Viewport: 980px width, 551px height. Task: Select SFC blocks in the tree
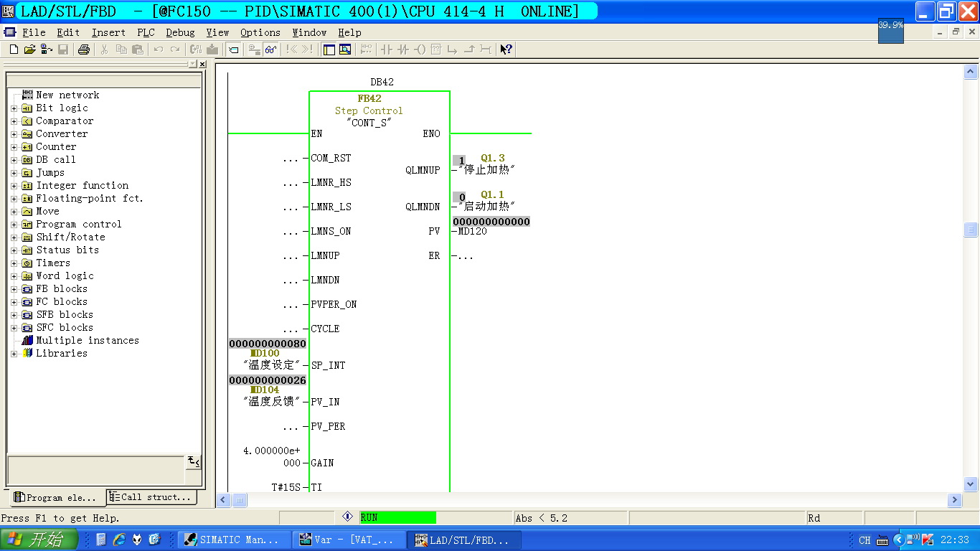[65, 327]
